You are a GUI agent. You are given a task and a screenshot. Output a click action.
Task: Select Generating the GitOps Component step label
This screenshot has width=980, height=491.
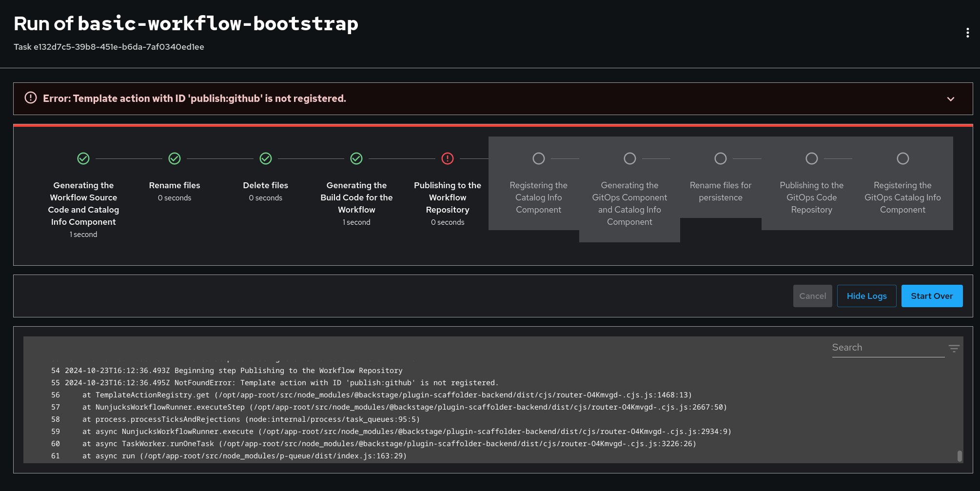coord(629,203)
